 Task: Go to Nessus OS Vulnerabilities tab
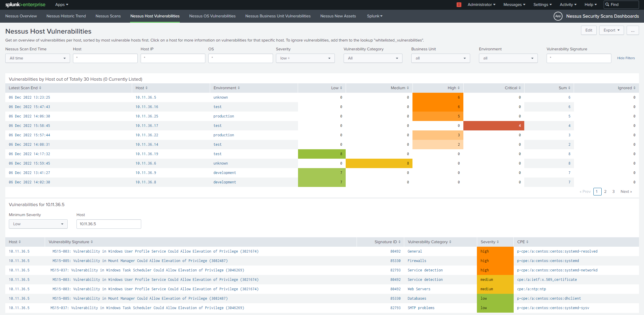(x=212, y=16)
